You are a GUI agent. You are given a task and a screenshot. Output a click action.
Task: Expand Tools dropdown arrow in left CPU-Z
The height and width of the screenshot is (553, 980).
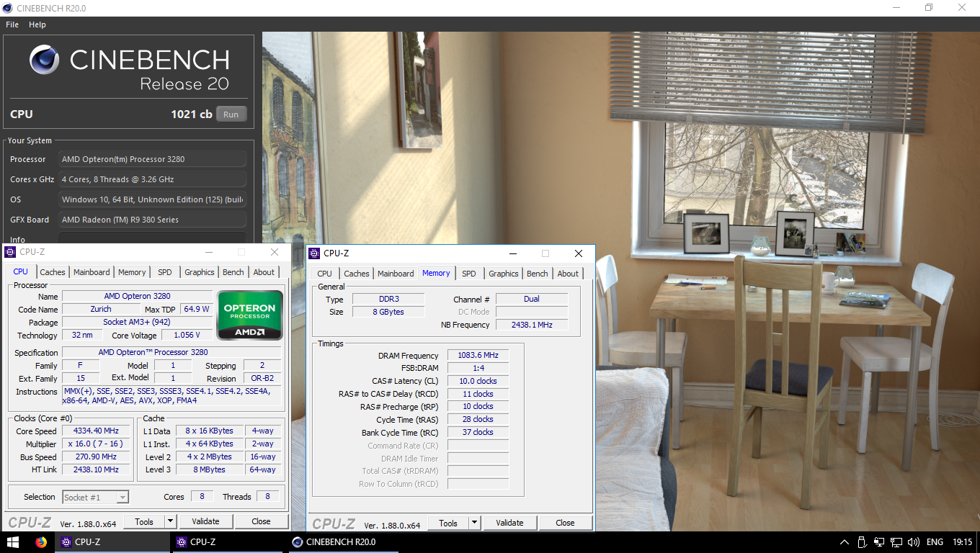click(x=171, y=522)
